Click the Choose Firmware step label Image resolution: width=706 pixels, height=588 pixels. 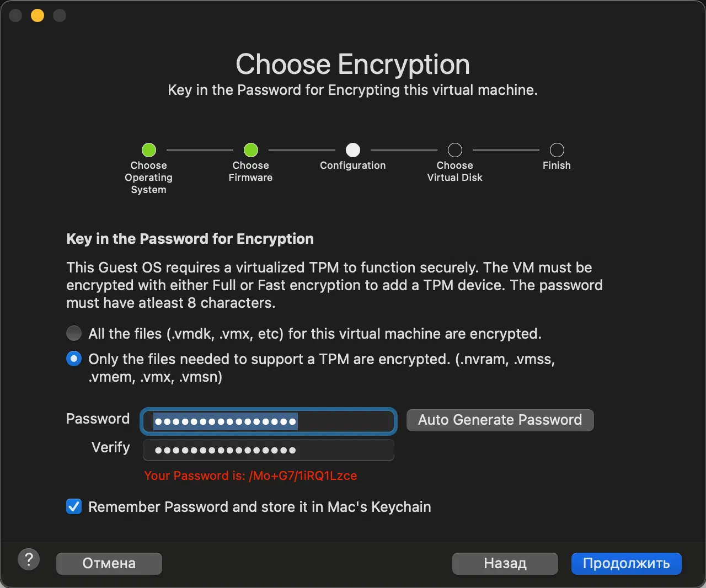251,172
